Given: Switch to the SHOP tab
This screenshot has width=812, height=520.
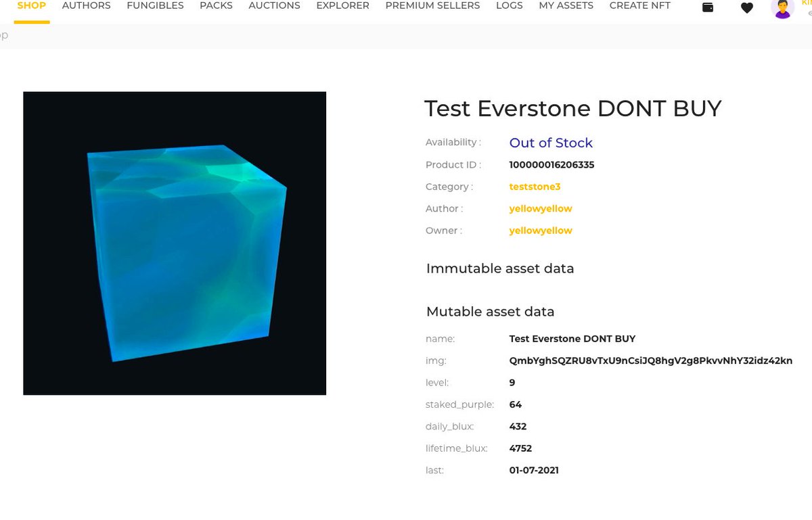Looking at the screenshot, I should [x=31, y=5].
